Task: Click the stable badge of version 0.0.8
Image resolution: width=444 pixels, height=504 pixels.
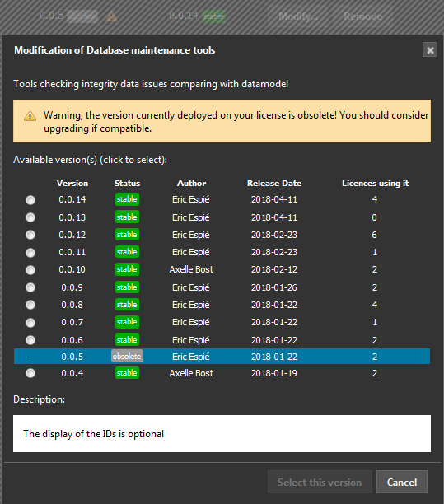Action: point(127,305)
